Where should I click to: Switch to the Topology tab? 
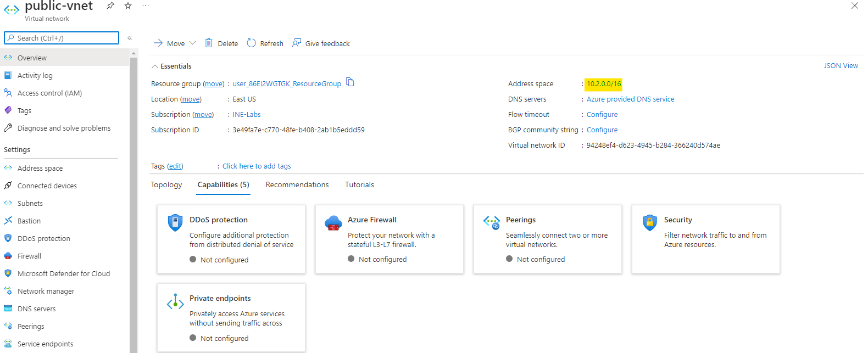point(166,185)
